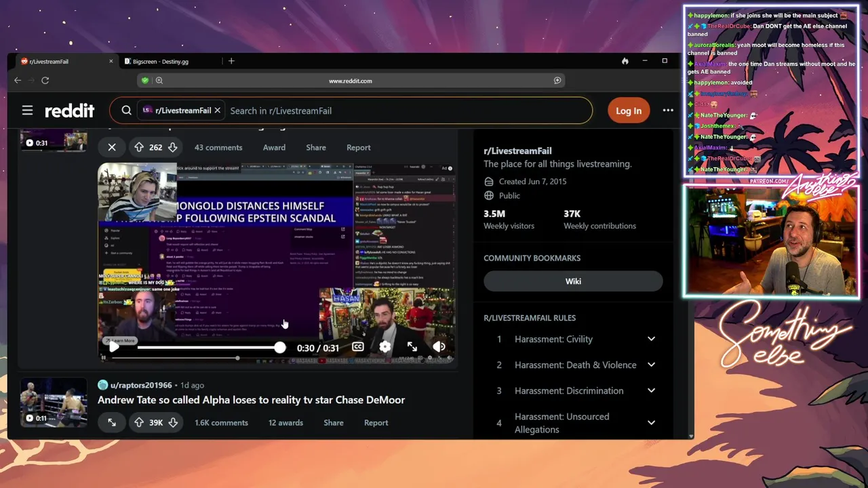Click the zoom icon in address bar
This screenshot has width=868, height=488.
click(159, 81)
